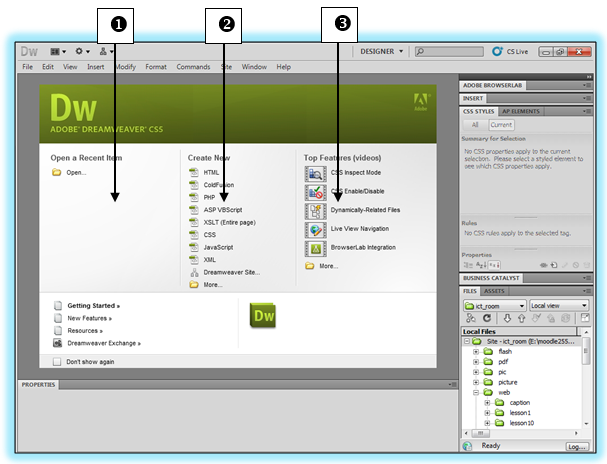Open the ADOBE BROWSERLAB panel tab
Viewport: 607px width, 464px height.
coord(492,86)
